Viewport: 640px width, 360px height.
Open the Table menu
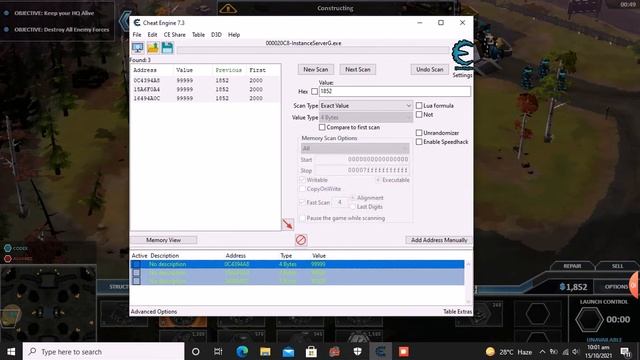[198, 35]
